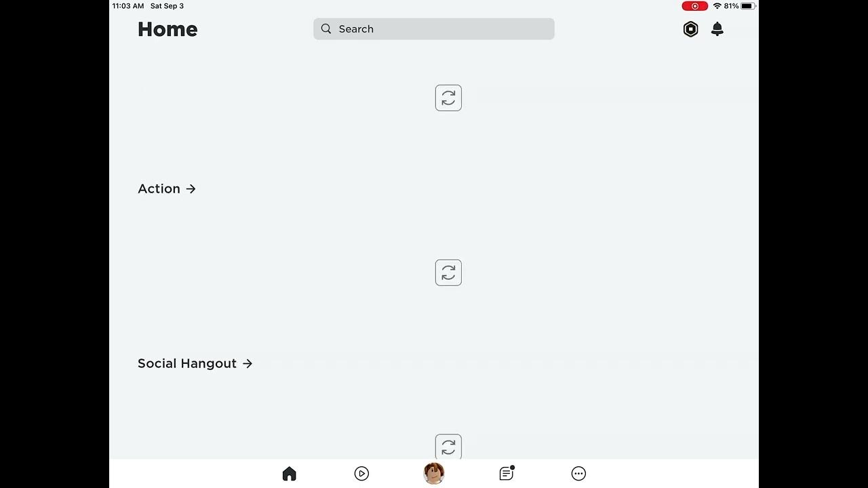Open the chat tab with notification dot
This screenshot has height=488, width=868.
507,474
